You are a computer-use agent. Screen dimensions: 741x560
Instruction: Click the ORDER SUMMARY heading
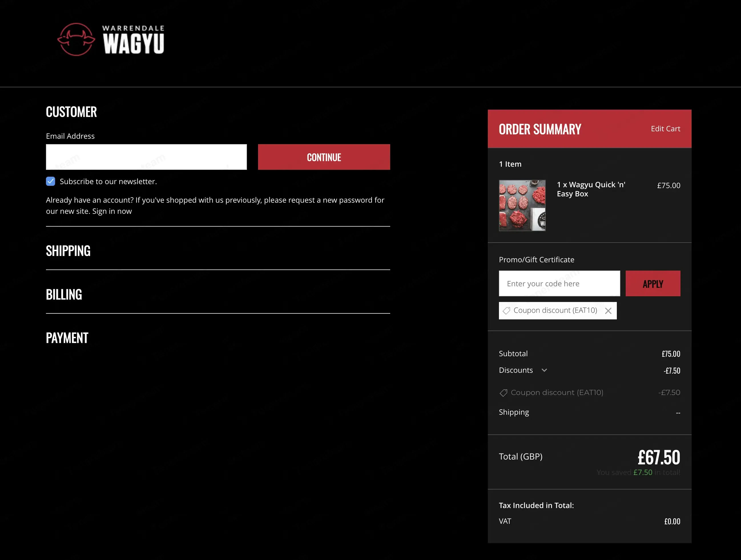click(x=540, y=129)
